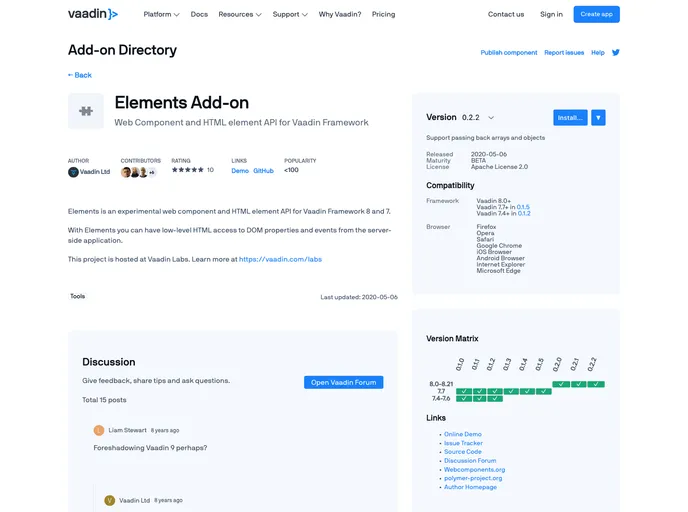
Task: Open Report issues link
Action: click(x=564, y=53)
